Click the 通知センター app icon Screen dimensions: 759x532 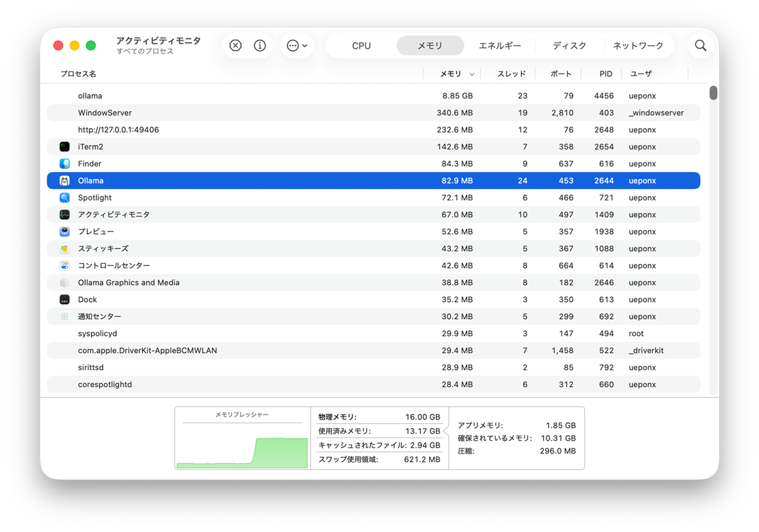pos(64,316)
